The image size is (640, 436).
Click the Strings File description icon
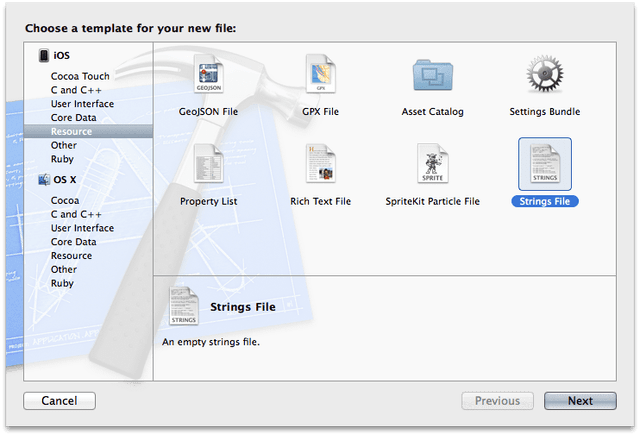(x=184, y=306)
